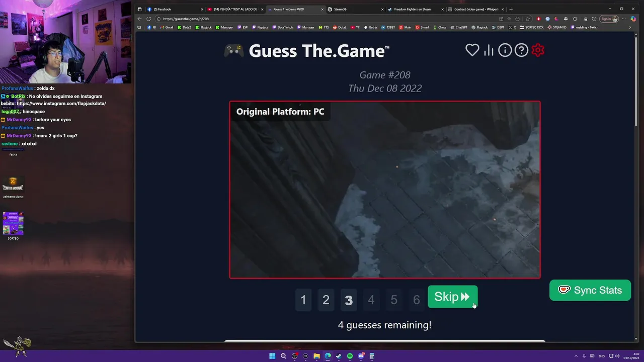Image resolution: width=644 pixels, height=362 pixels.
Task: Open Spotify from the taskbar
Action: pyautogui.click(x=350, y=356)
